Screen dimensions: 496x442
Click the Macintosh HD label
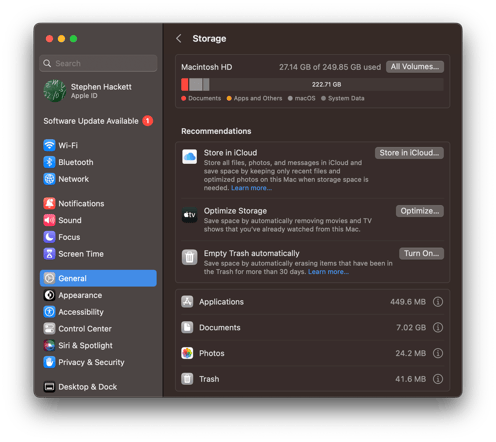click(207, 67)
